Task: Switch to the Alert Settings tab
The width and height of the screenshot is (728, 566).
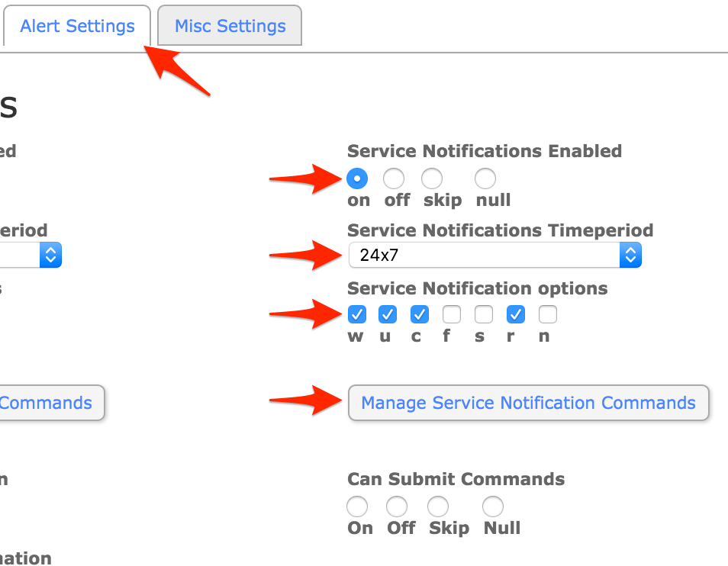Action: point(77,27)
